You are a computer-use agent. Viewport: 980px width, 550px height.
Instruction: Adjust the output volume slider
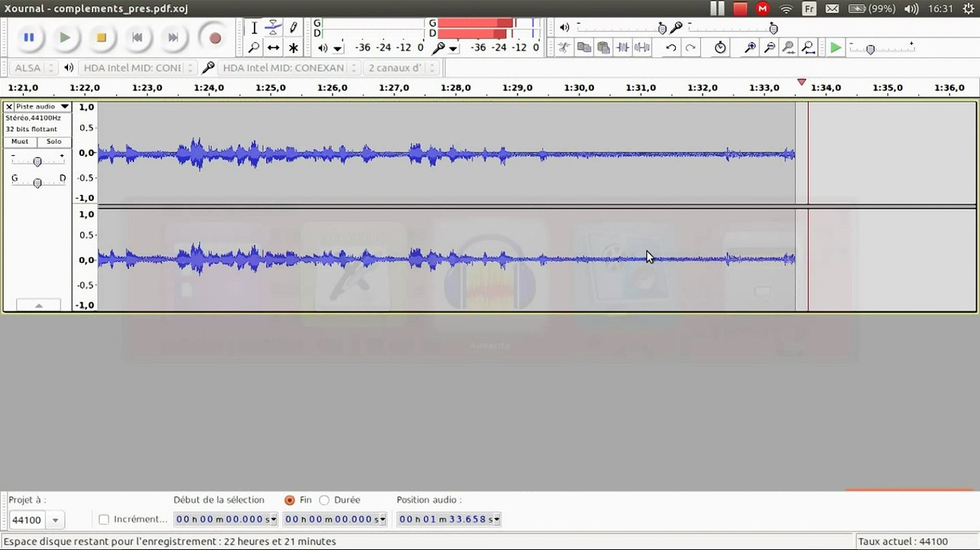coord(621,27)
